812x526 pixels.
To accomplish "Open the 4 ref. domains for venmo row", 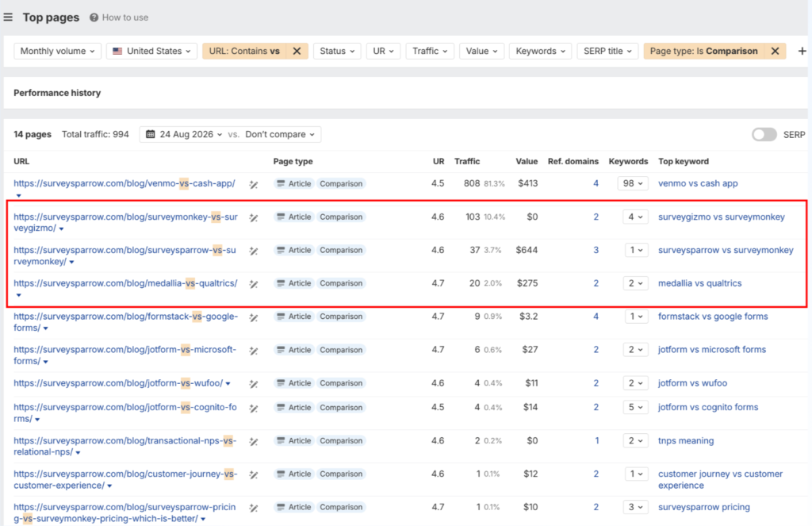I will coord(596,183).
